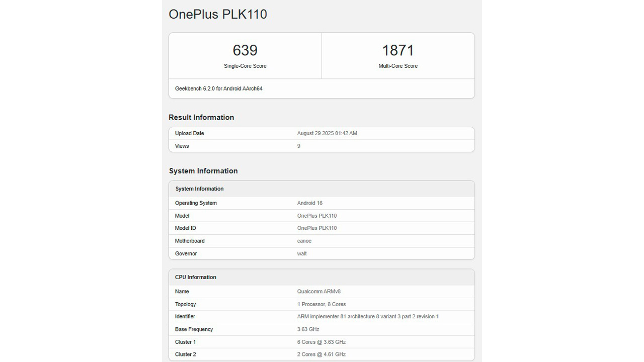Click the Model ID value OnePlus PLK110
Viewport: 644px width, 362px height.
tap(316, 228)
